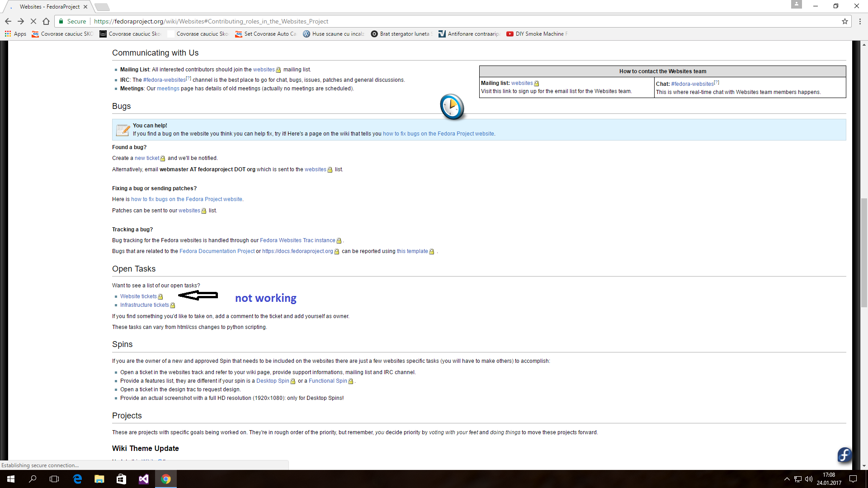868x488 pixels.
Task: Click the new ticket link
Action: (x=147, y=158)
